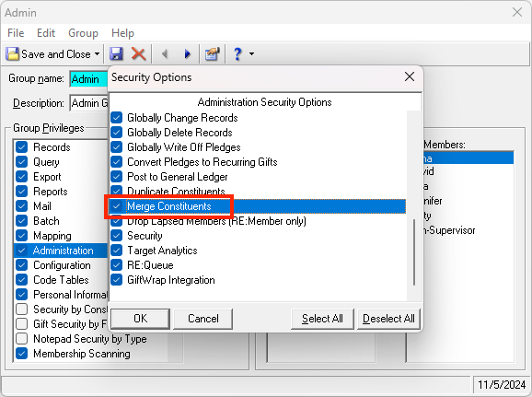Toggle Target Analytics checkbox
This screenshot has width=532, height=397.
(116, 251)
